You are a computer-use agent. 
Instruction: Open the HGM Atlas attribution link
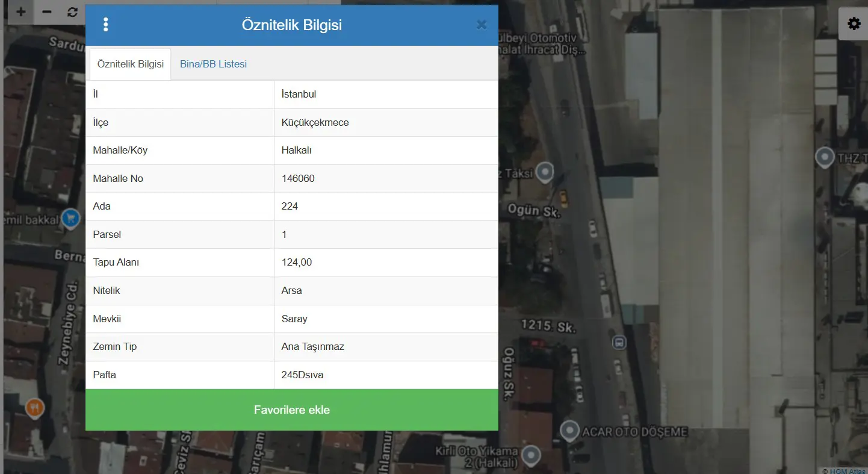point(848,471)
